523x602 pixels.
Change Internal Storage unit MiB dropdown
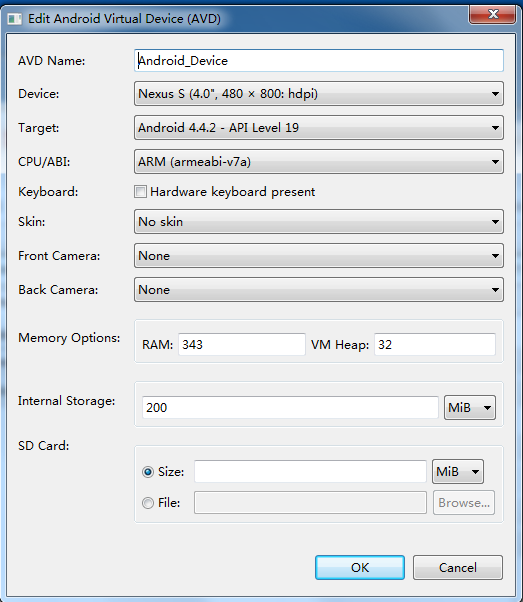tap(470, 407)
